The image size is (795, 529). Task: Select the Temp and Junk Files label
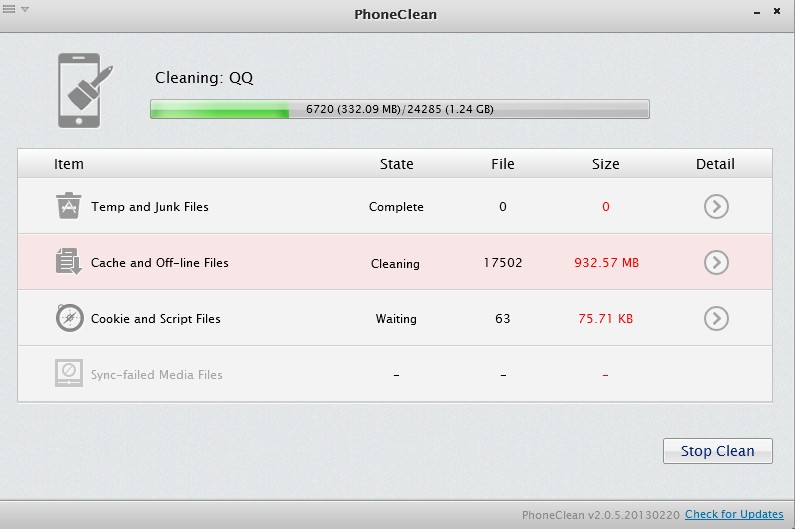click(x=150, y=207)
